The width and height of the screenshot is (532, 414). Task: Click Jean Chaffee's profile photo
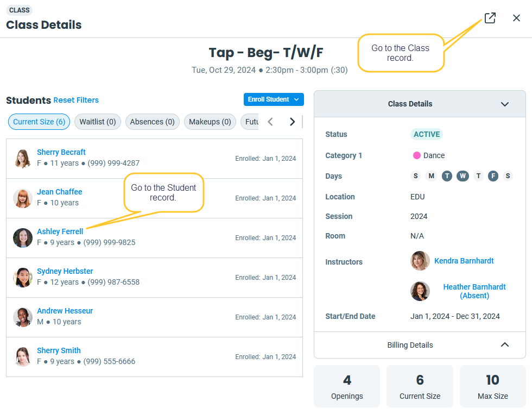click(x=23, y=198)
